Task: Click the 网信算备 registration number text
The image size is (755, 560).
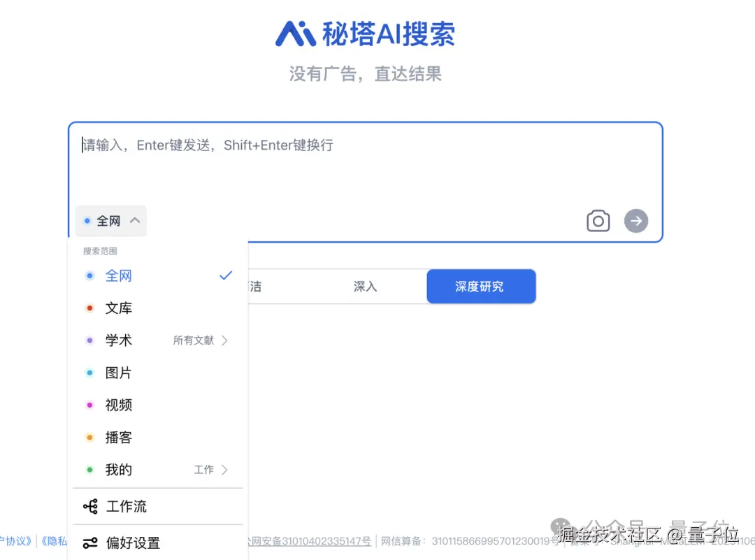Action: 470,540
